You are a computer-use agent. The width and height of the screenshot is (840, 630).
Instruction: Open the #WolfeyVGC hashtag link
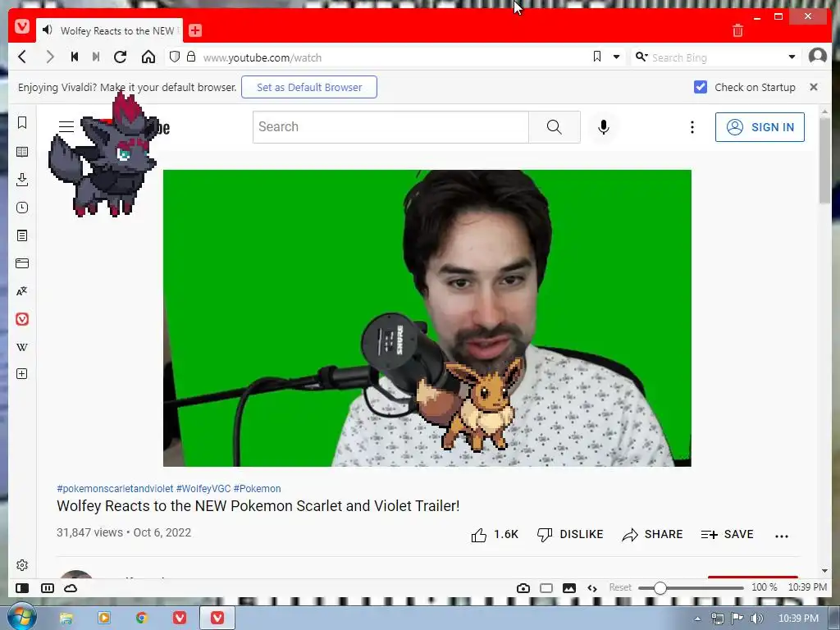click(x=203, y=489)
